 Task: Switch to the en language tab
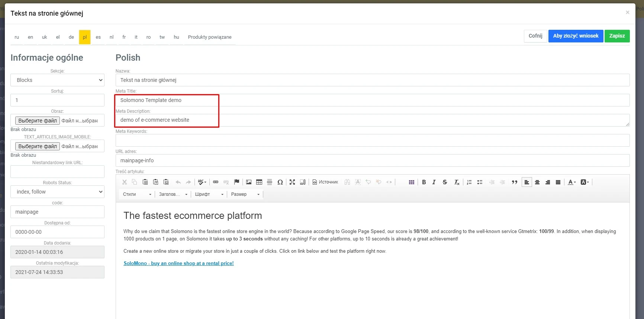(30, 37)
